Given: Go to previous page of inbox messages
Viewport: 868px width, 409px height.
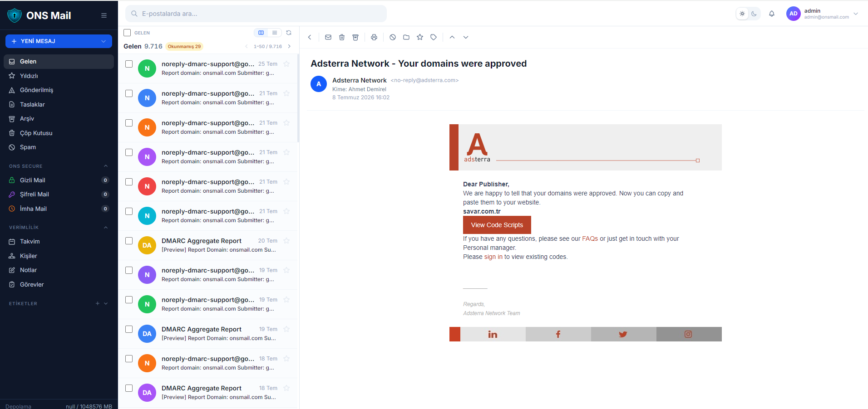Looking at the screenshot, I should click(247, 46).
